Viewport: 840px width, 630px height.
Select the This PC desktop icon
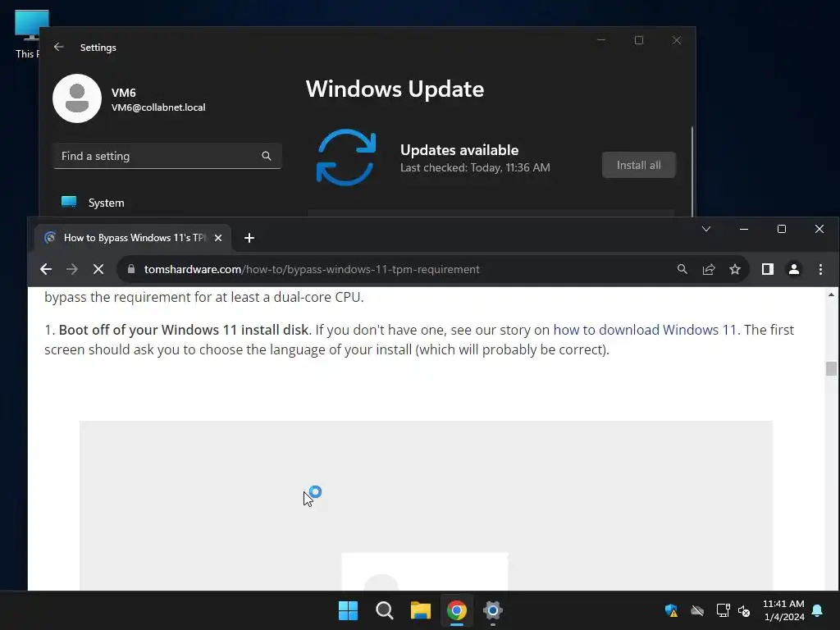[x=27, y=33]
